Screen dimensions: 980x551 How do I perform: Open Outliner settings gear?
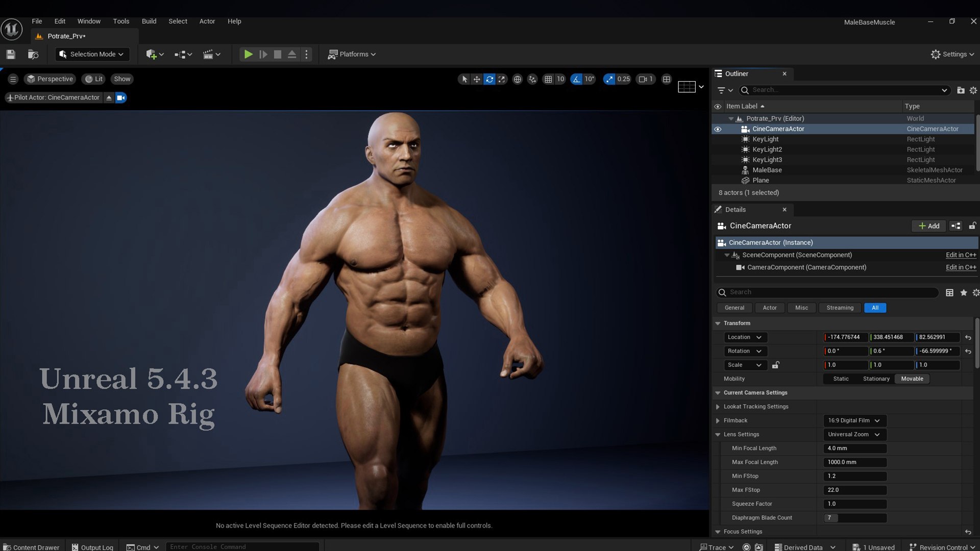coord(973,90)
